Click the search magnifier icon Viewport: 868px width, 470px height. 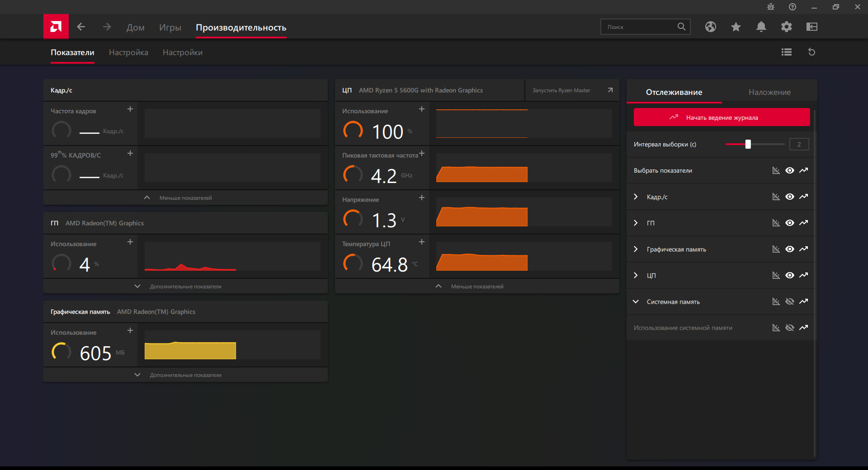click(x=681, y=27)
